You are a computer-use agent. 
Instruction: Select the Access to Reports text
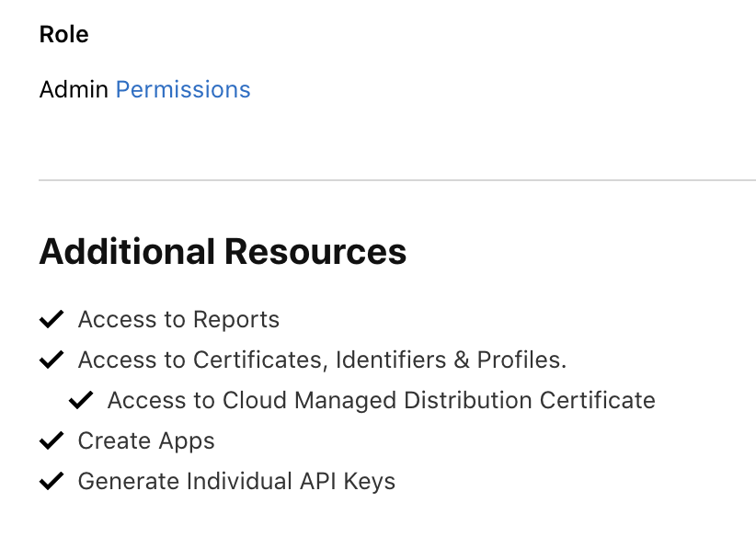tap(178, 320)
